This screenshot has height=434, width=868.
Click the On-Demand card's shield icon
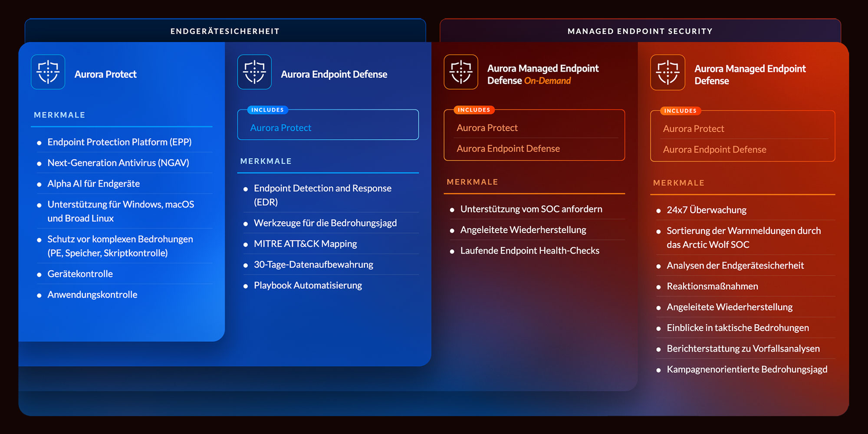pos(461,72)
